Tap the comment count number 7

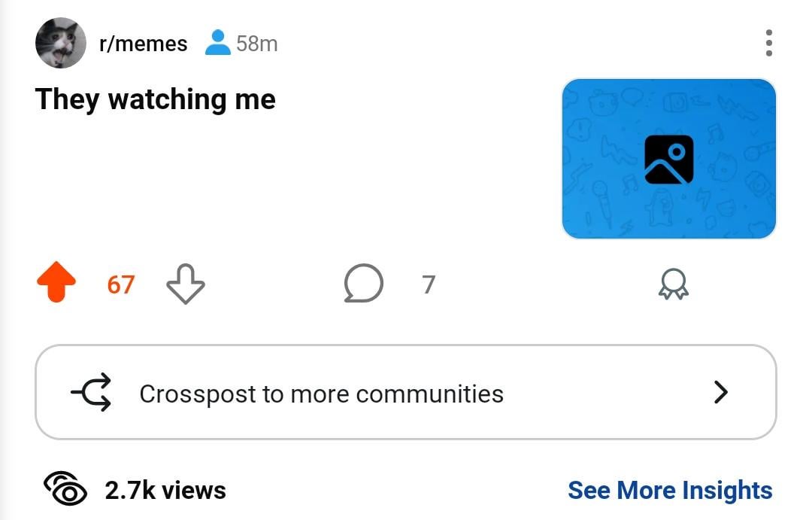[429, 284]
